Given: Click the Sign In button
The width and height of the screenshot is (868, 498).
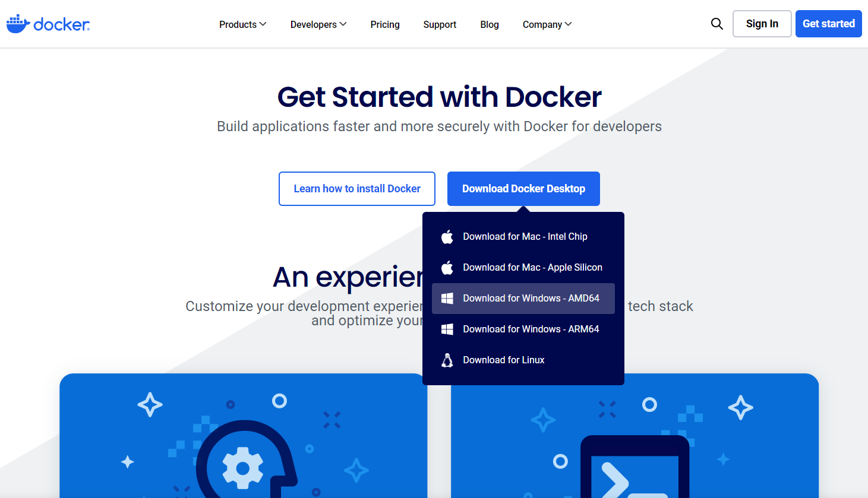Looking at the screenshot, I should [762, 24].
